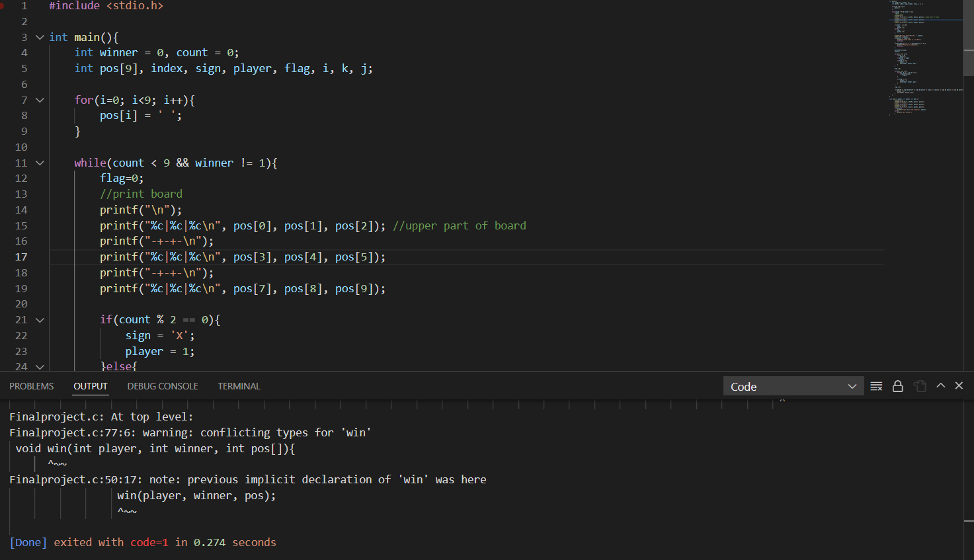Screen dimensions: 974x560
Task: Switch to the TERMINAL tab
Action: tap(239, 386)
